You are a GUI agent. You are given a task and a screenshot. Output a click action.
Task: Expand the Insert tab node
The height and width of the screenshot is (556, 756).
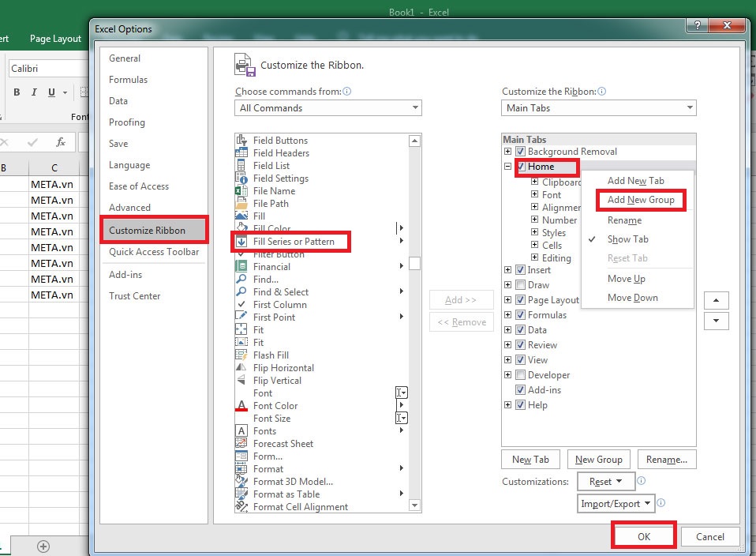coord(507,269)
